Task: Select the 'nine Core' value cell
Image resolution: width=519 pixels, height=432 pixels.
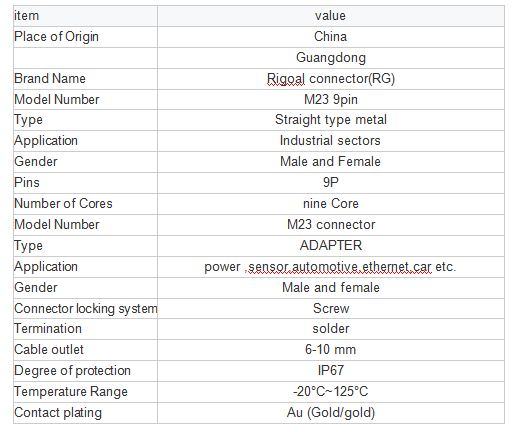Action: pyautogui.click(x=331, y=204)
